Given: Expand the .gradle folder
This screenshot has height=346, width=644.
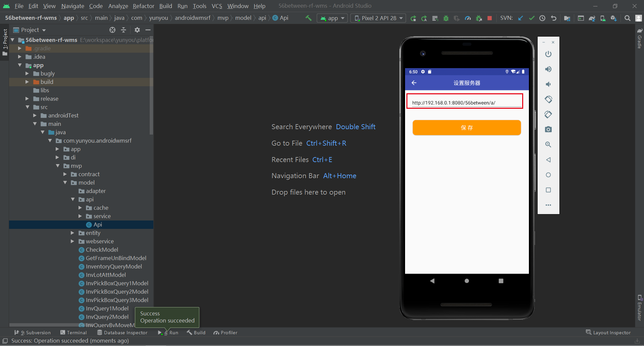Looking at the screenshot, I should coord(20,48).
